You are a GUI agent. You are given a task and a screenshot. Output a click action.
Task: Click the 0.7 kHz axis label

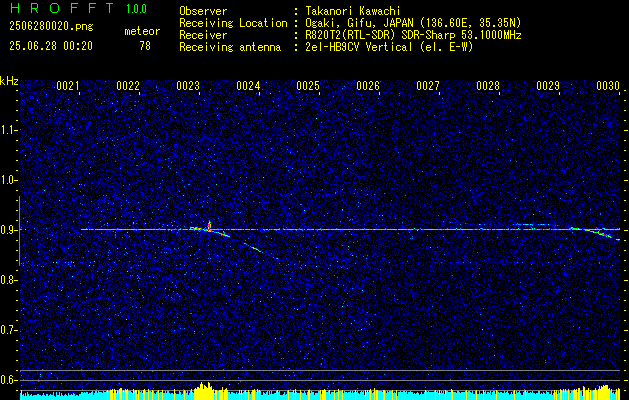pos(7,330)
